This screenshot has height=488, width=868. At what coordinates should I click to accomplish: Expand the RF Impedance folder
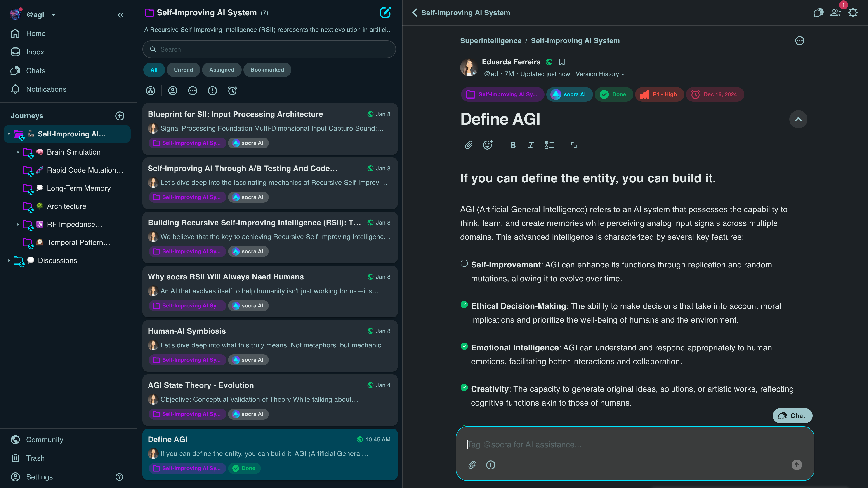(x=18, y=224)
